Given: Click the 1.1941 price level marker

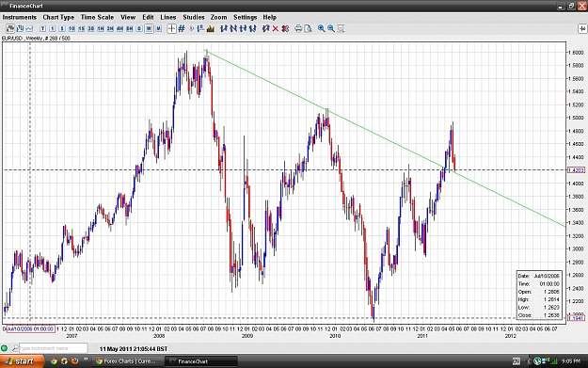Looking at the screenshot, I should [577, 318].
